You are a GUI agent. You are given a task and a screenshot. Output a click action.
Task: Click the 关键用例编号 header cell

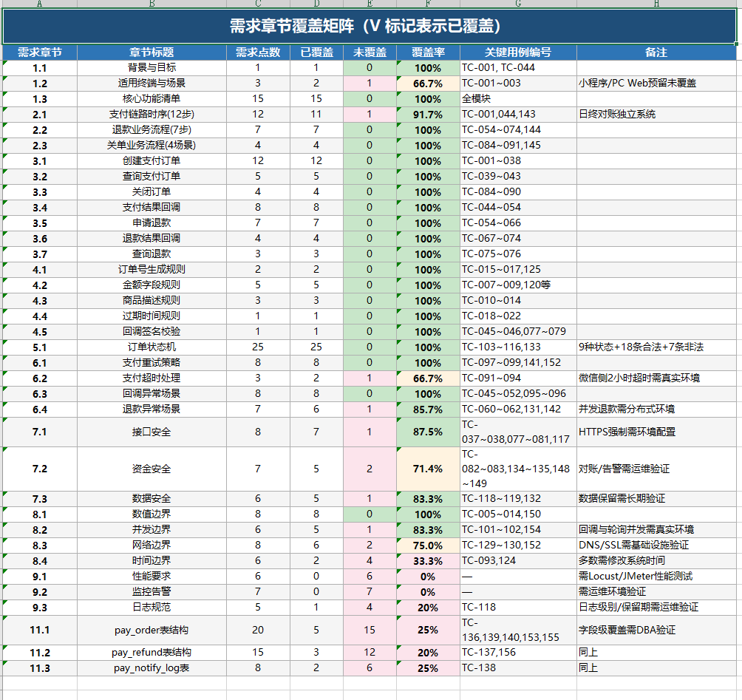pyautogui.click(x=518, y=52)
